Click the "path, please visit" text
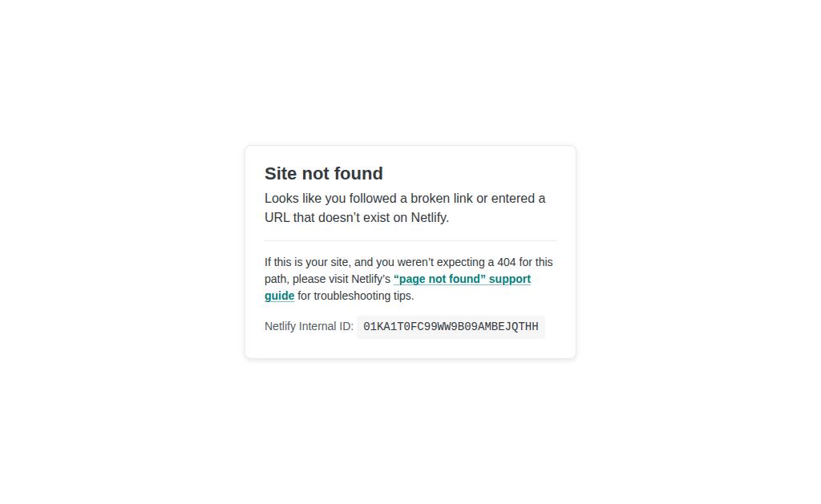 pos(306,279)
